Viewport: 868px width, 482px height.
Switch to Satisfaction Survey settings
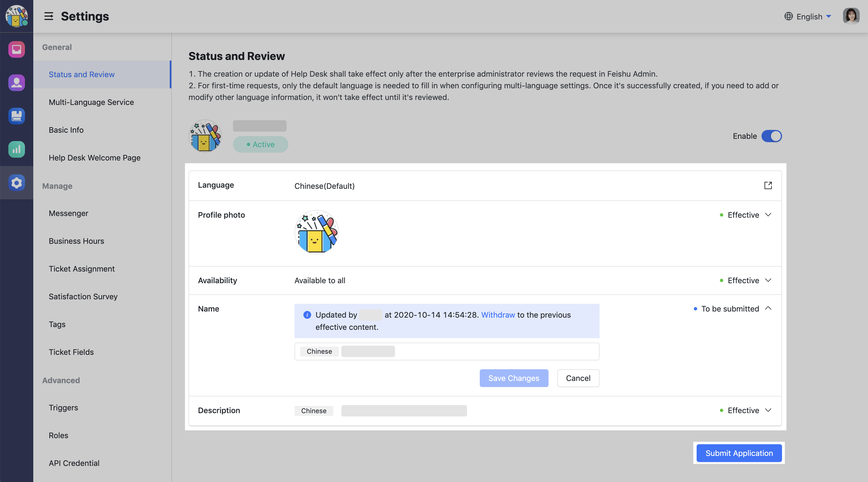(83, 297)
